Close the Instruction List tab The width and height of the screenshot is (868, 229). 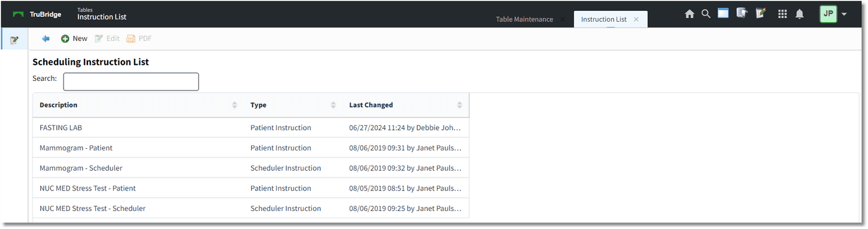[x=636, y=19]
